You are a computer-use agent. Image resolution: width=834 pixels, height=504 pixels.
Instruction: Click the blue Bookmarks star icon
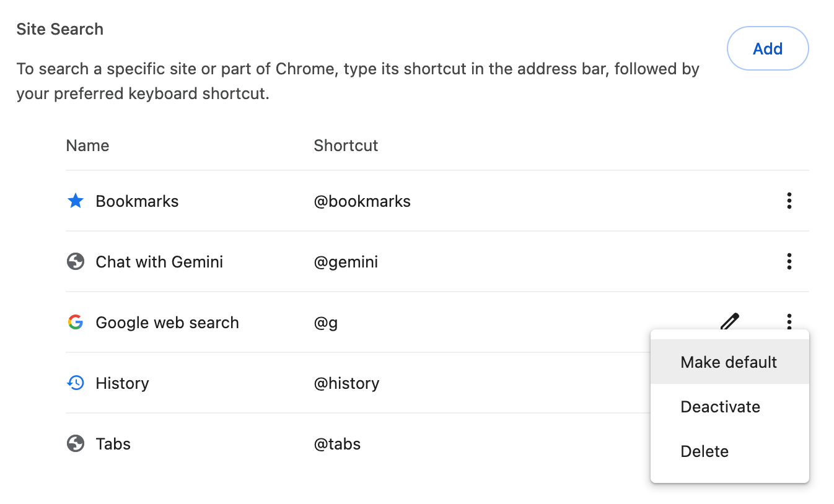(x=75, y=201)
